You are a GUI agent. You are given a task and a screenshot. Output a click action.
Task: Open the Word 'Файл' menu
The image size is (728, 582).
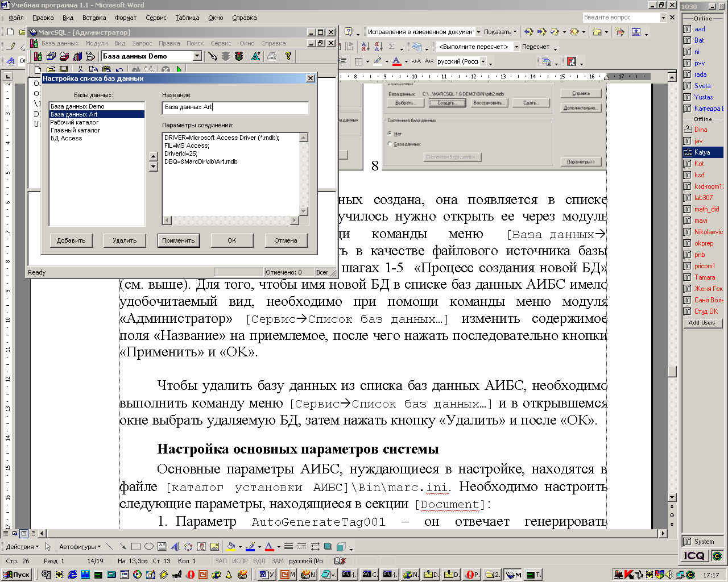pyautogui.click(x=16, y=18)
